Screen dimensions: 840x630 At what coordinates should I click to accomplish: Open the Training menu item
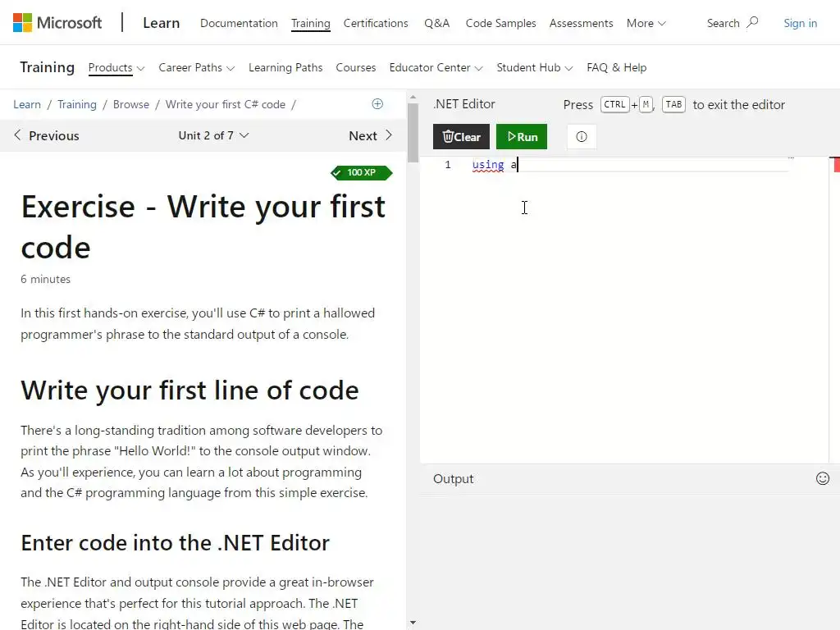point(311,23)
